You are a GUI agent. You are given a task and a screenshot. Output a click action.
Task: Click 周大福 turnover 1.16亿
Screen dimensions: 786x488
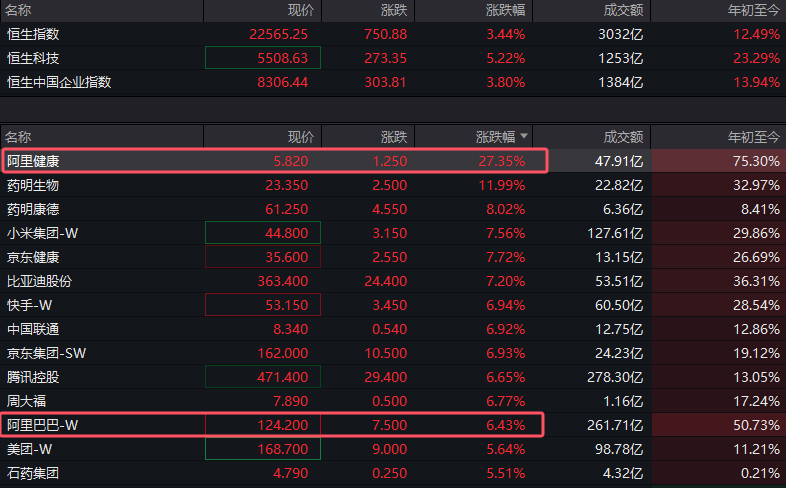pyautogui.click(x=623, y=401)
